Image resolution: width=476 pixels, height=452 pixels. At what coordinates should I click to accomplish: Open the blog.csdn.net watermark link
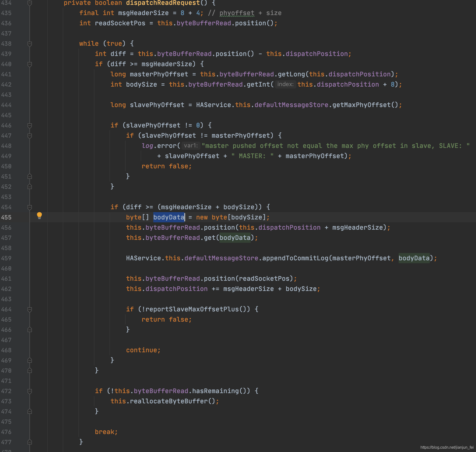(x=447, y=447)
